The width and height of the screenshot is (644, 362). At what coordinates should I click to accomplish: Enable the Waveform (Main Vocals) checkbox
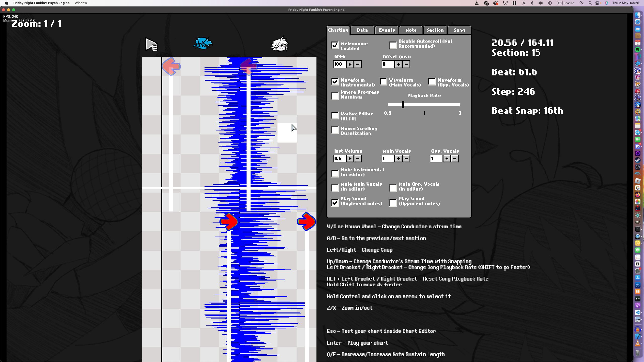(383, 82)
